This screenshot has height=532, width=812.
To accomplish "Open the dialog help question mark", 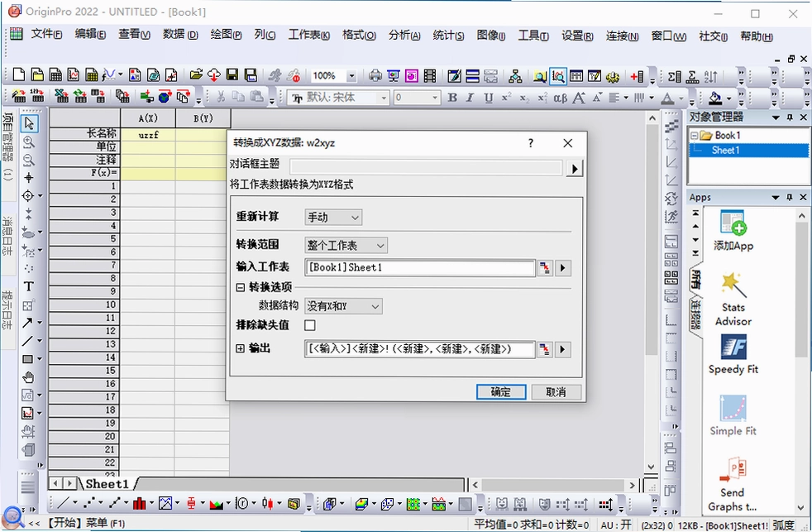I will (530, 143).
